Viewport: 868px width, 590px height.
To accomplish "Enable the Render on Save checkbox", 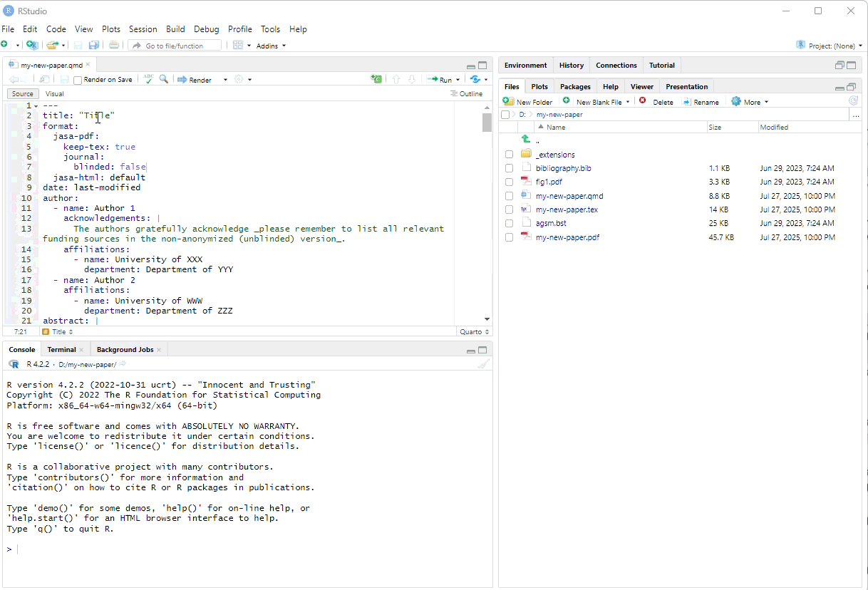I will (78, 80).
